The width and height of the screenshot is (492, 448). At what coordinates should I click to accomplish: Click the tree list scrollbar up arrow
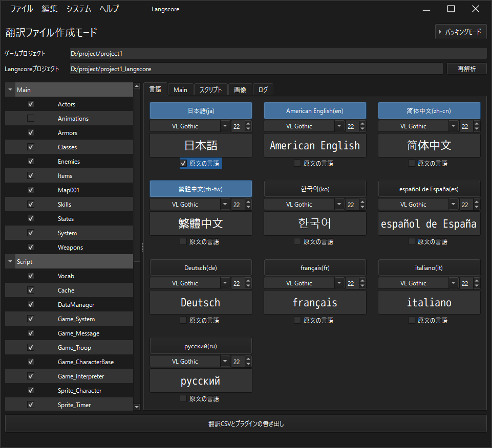[137, 86]
